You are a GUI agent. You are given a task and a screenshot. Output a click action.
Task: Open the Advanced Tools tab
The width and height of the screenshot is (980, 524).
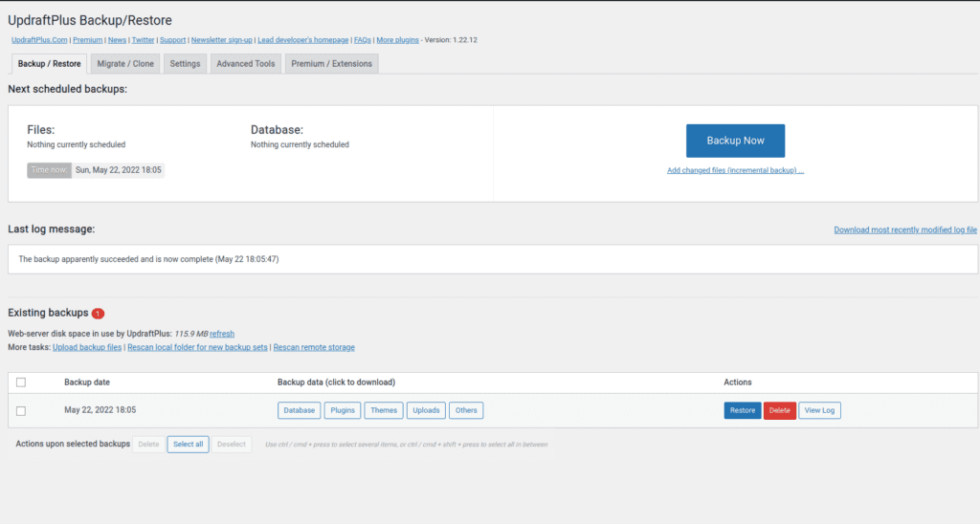coord(245,64)
